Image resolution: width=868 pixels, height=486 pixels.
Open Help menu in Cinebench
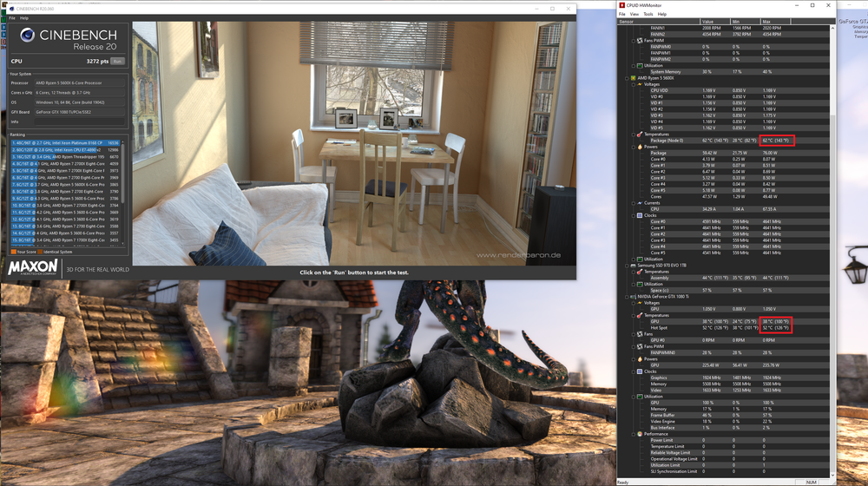pyautogui.click(x=23, y=18)
